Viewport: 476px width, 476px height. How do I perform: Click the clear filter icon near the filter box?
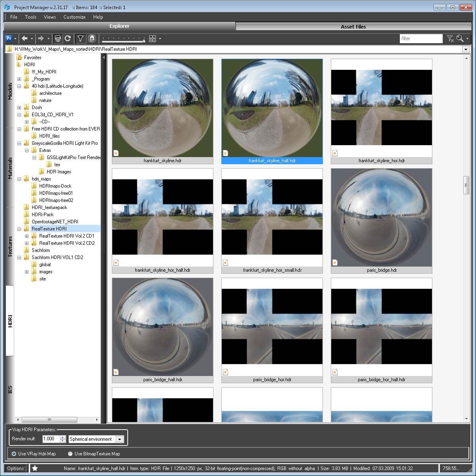click(x=450, y=38)
